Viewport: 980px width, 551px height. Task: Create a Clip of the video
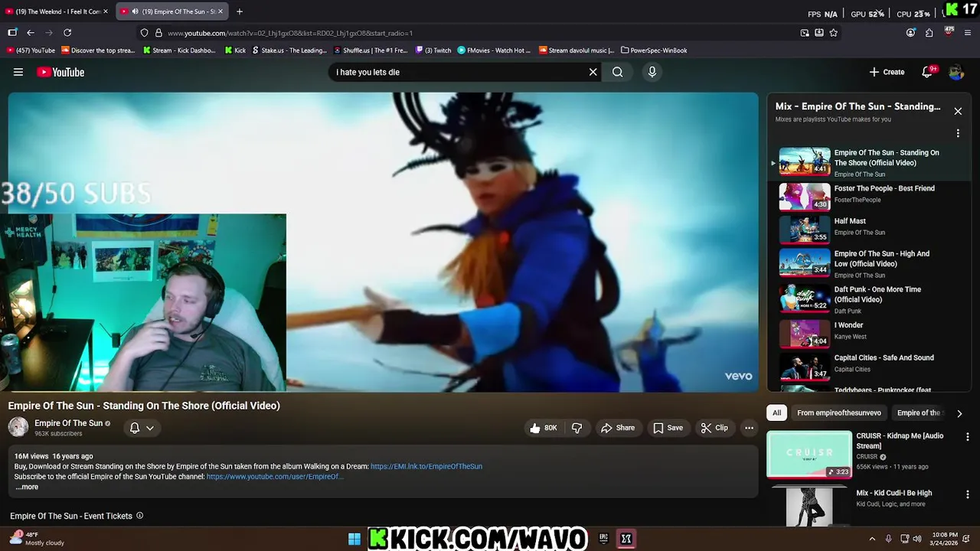[714, 428]
